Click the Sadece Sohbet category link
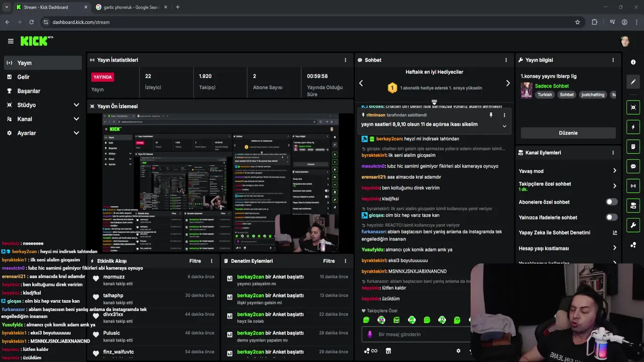644x362 pixels. 551,86
